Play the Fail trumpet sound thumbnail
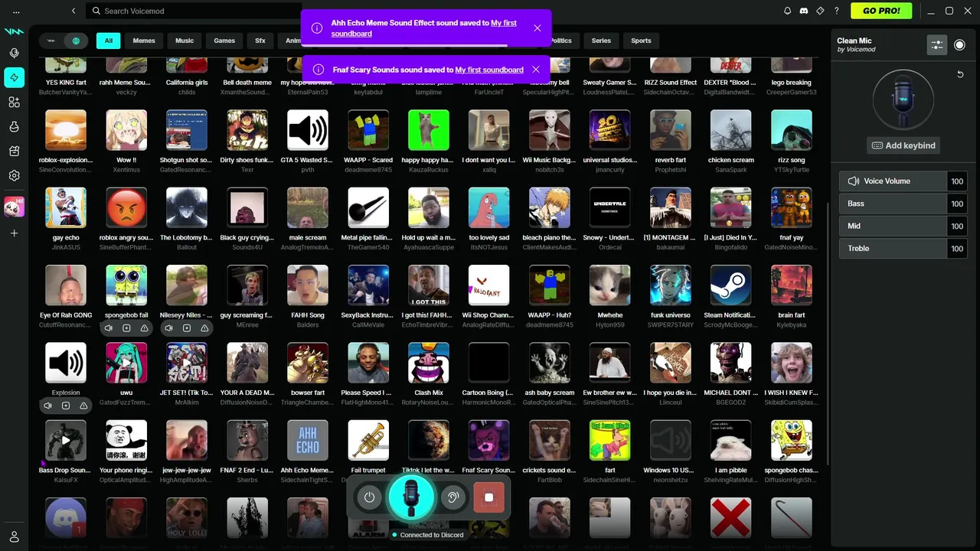The height and width of the screenshot is (551, 980). click(368, 440)
